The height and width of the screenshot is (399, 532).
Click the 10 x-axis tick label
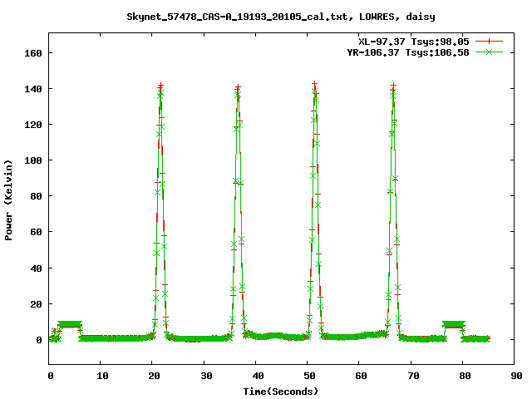tap(102, 376)
